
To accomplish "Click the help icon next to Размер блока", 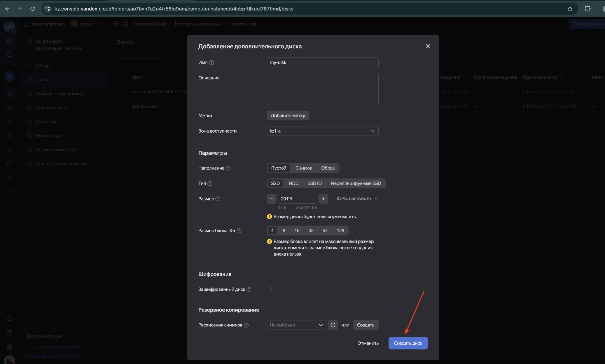I will click(x=239, y=231).
